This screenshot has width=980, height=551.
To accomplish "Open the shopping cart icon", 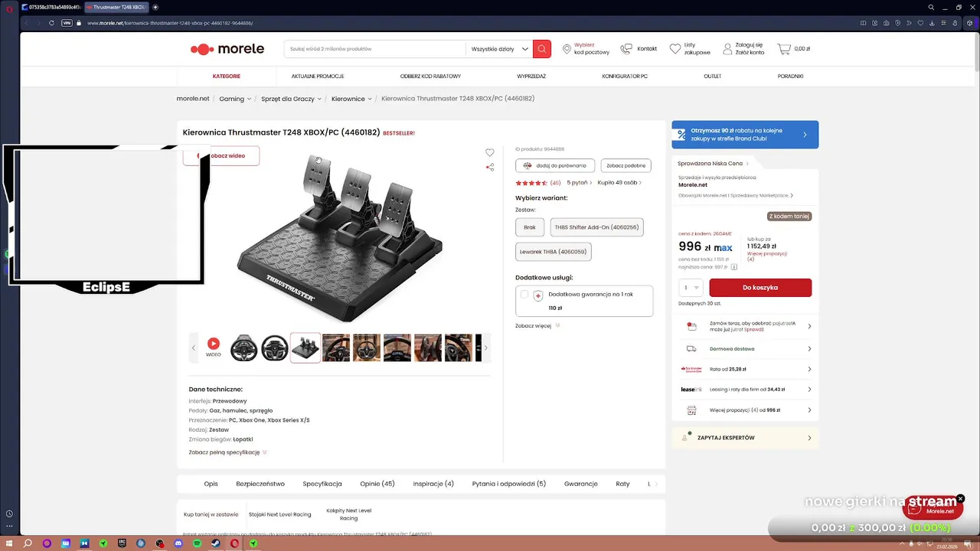I will [x=783, y=49].
